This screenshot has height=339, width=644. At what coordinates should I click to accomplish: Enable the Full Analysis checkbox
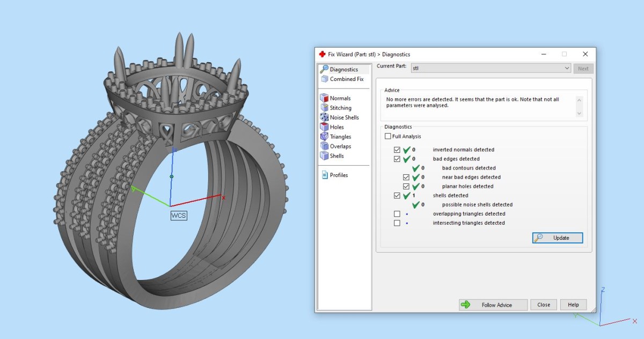click(x=388, y=137)
